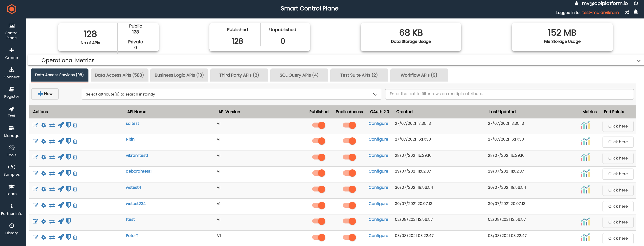Open the shield security icon for wstest4

tap(69, 189)
